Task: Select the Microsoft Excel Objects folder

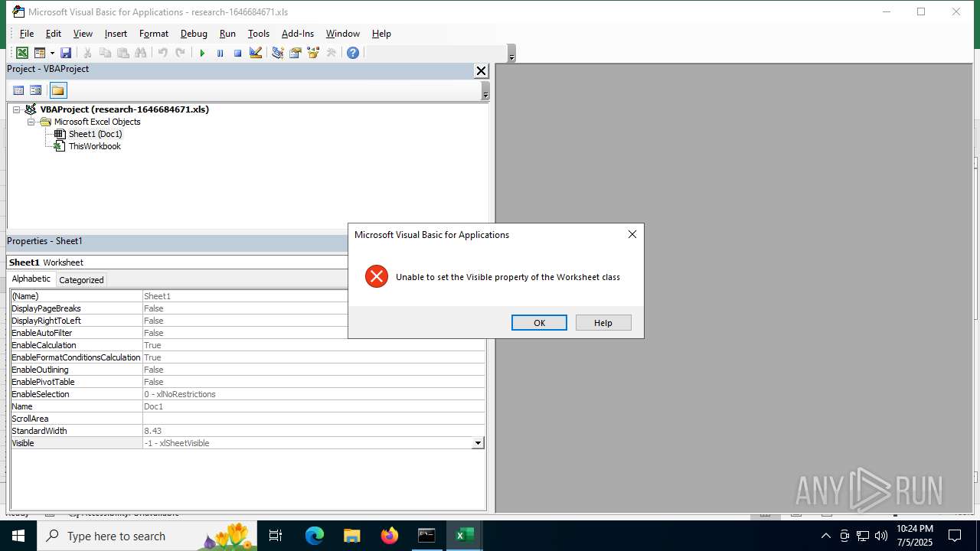Action: [97, 122]
